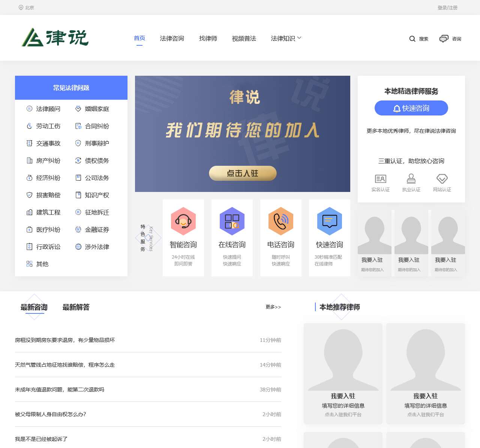Click the Beijing location pin icon
The height and width of the screenshot is (448, 480).
pyautogui.click(x=21, y=7)
